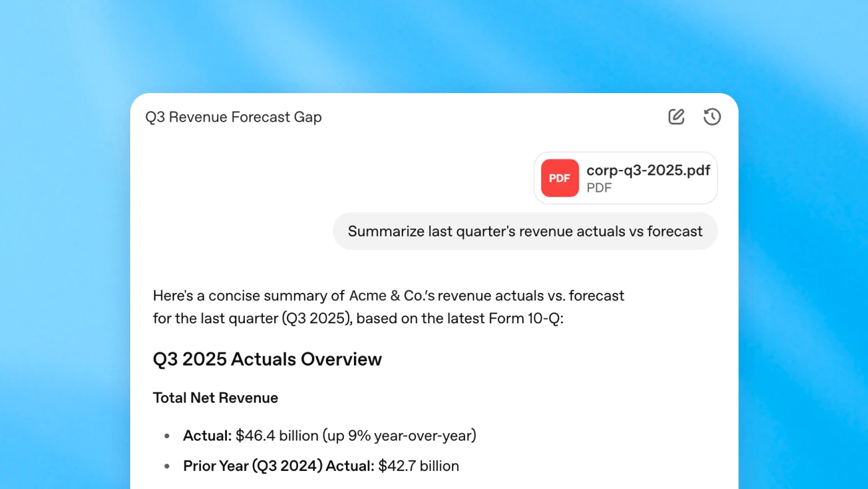Click the Total Net Revenue subheading

(x=215, y=398)
